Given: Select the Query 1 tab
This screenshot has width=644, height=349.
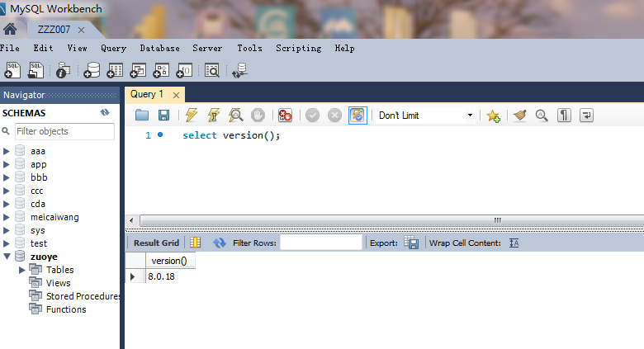Looking at the screenshot, I should click(x=147, y=94).
